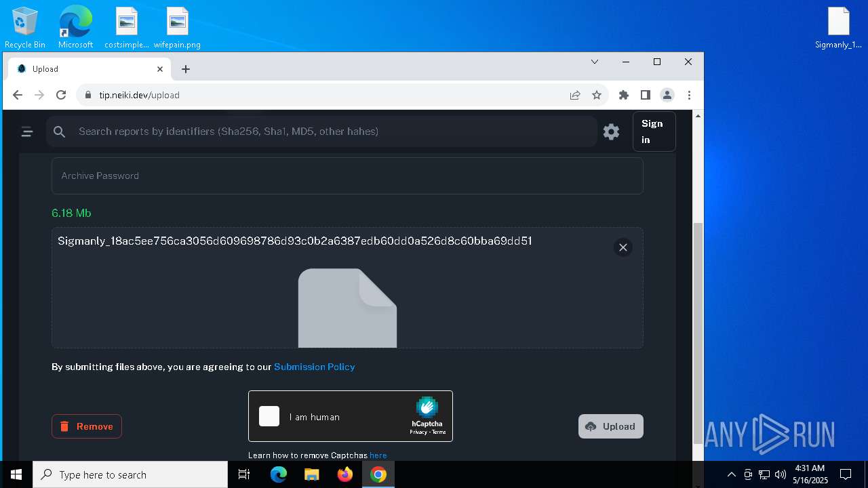The height and width of the screenshot is (488, 868).
Task: Go back in Chrome
Action: [18, 95]
